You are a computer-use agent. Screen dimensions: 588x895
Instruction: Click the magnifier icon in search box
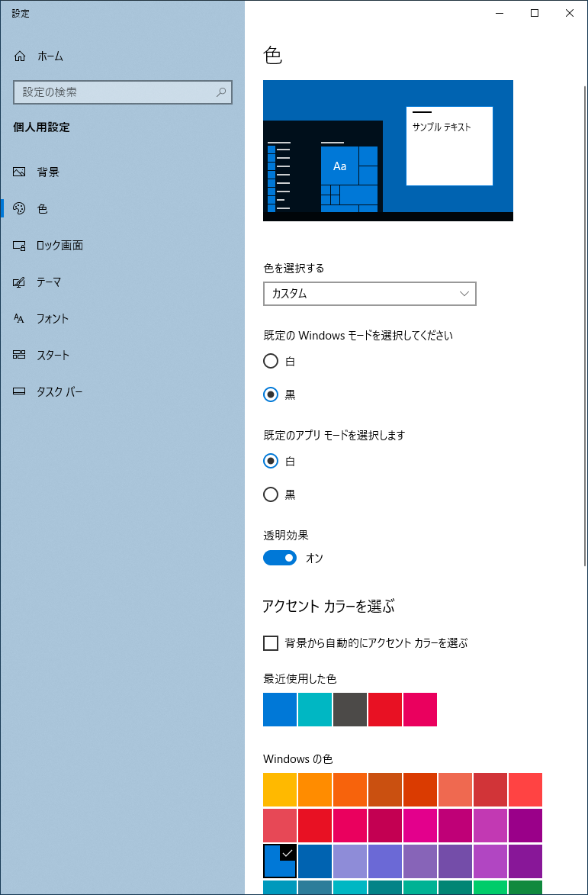(220, 92)
